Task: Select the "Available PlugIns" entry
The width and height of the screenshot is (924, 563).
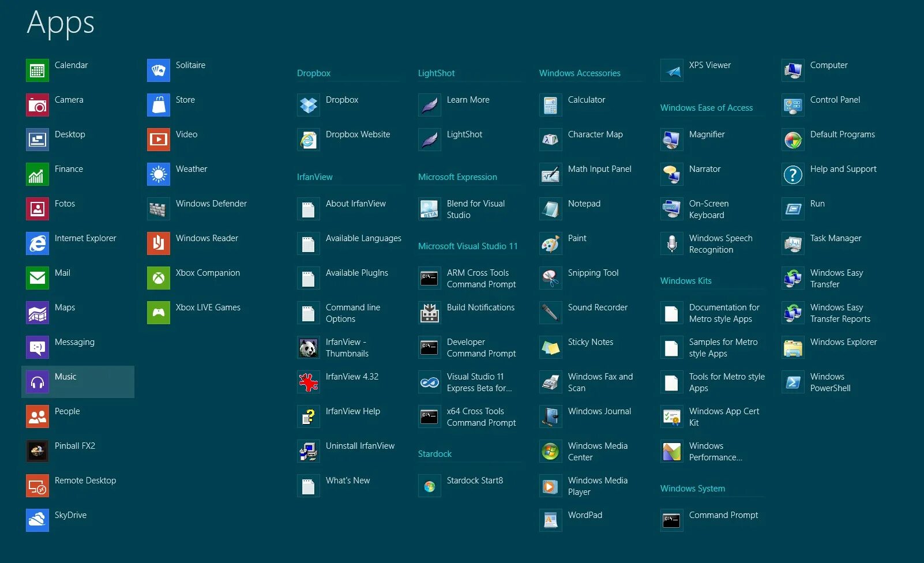Action: (356, 273)
